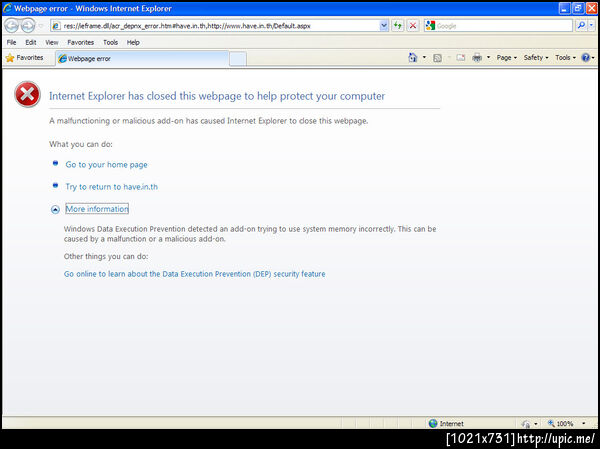600x449 pixels.
Task: Click the Read mail icon
Action: point(461,57)
